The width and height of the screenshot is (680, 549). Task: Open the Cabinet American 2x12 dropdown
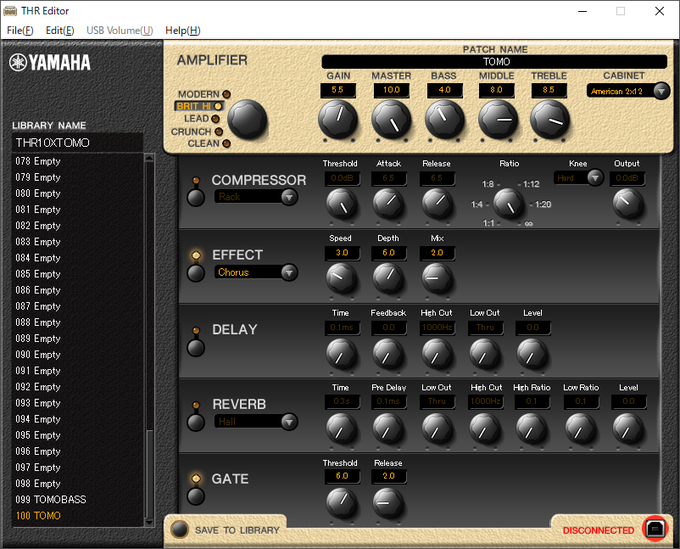628,91
